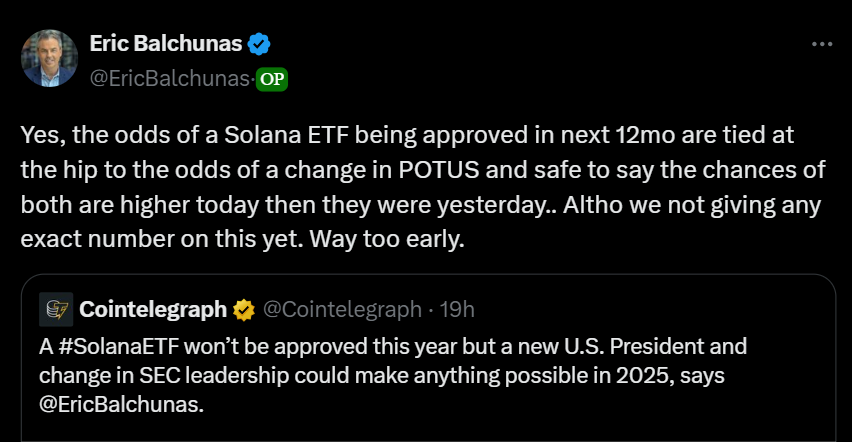Screen dimensions: 852x442
Task: Click the @EricBalchunas mention in quoted post
Action: [121, 404]
